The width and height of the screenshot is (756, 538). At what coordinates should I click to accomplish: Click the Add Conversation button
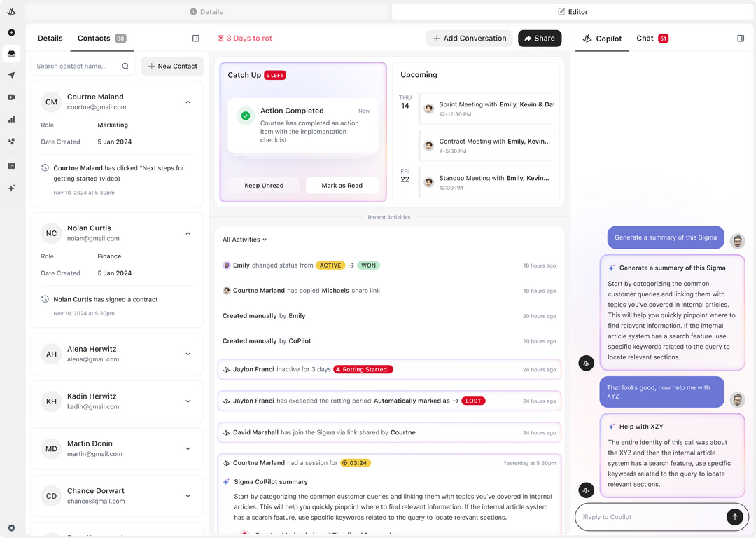[x=469, y=39]
